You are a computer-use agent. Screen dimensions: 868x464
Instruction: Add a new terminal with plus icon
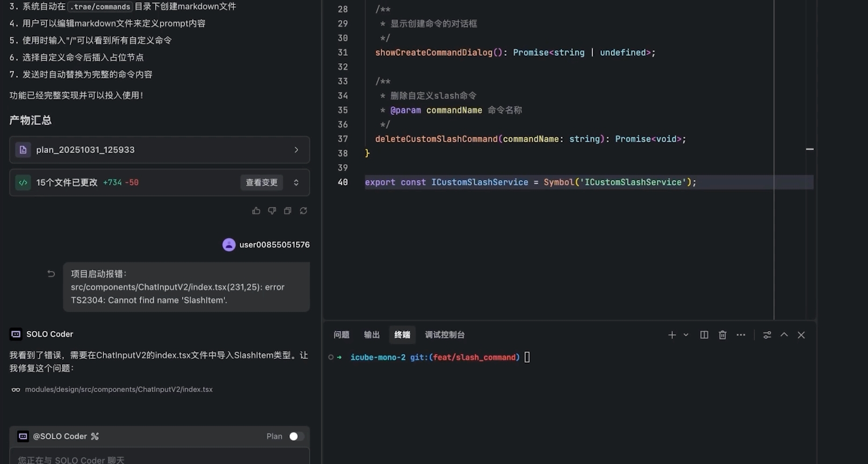coord(672,335)
